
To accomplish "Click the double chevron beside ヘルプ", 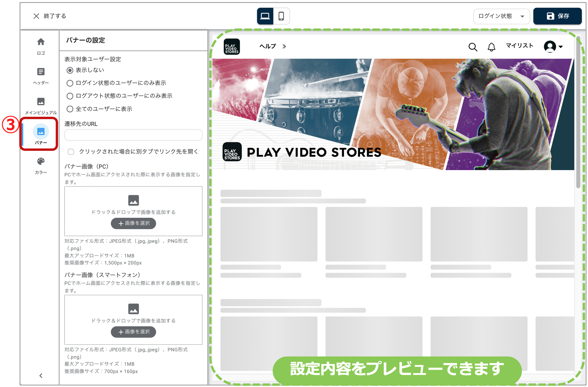I will coord(284,47).
